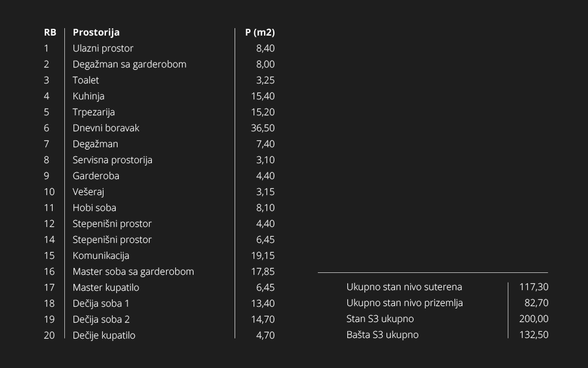Image resolution: width=588 pixels, height=368 pixels.
Task: Click Ukupno stan nivo suterena total
Action: (x=447, y=287)
